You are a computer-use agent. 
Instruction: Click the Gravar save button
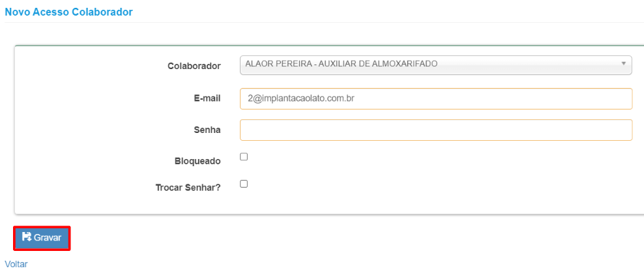pyautogui.click(x=42, y=237)
